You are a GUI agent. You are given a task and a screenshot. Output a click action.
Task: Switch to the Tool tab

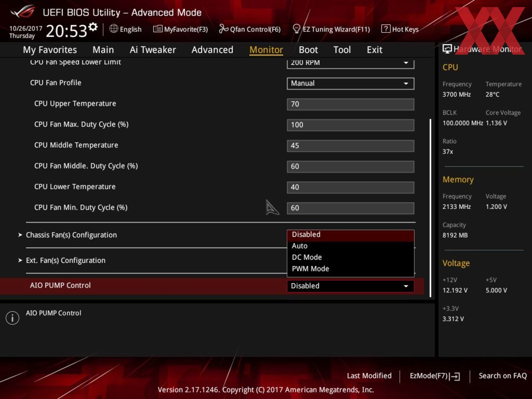click(342, 50)
